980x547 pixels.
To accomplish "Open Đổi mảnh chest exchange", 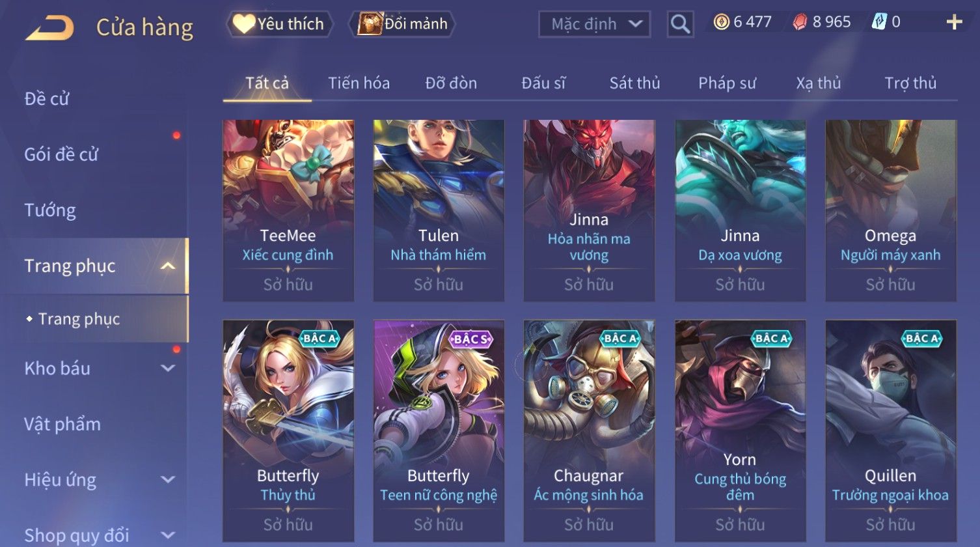I will [x=402, y=24].
